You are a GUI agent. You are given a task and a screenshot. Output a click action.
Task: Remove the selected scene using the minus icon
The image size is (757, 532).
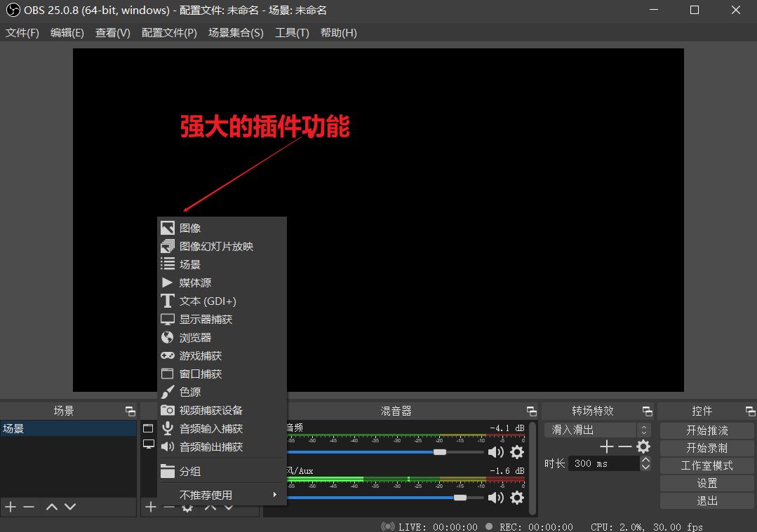coord(28,507)
